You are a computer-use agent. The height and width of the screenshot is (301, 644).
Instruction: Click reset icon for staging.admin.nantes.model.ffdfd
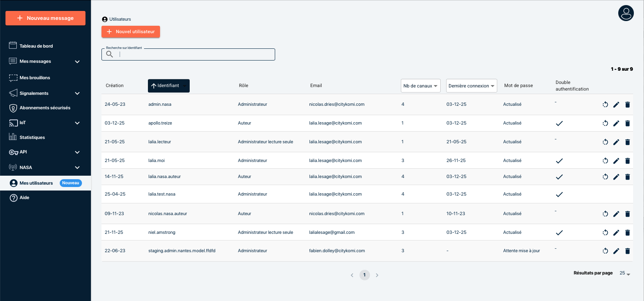tap(605, 251)
